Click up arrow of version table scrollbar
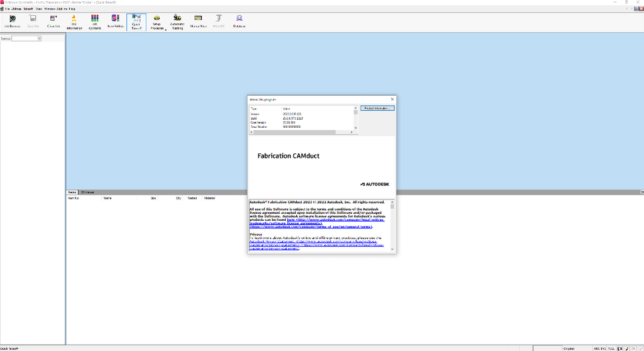Screen dimensions: 644x351 coord(356,108)
